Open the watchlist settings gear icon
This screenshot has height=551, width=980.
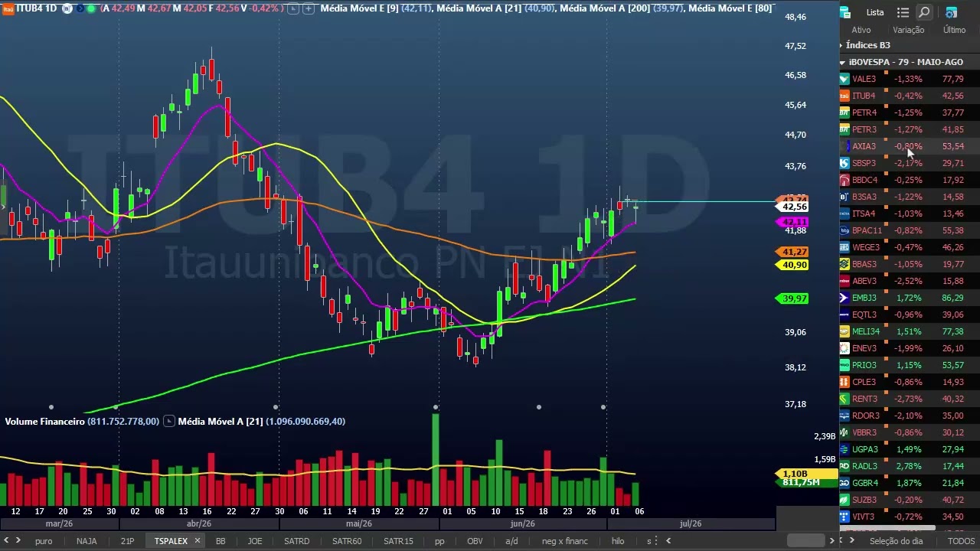coord(951,12)
